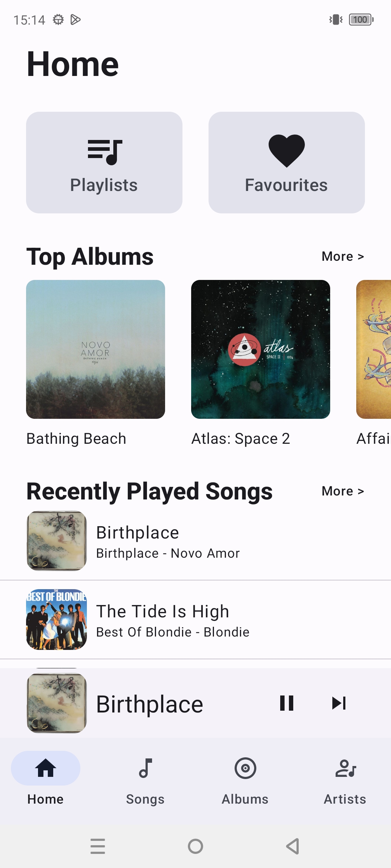Open the Bathing Beach album cover
The height and width of the screenshot is (868, 391).
[x=96, y=349]
